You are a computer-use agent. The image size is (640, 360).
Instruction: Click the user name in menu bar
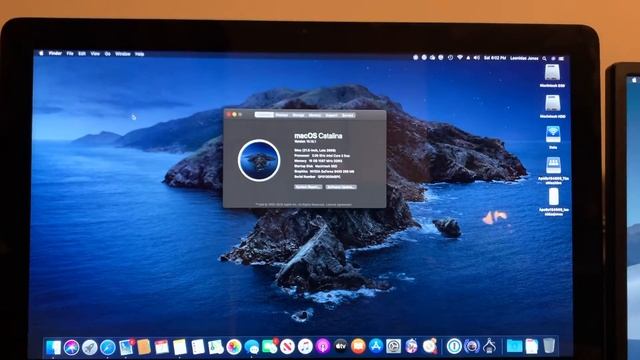point(524,58)
